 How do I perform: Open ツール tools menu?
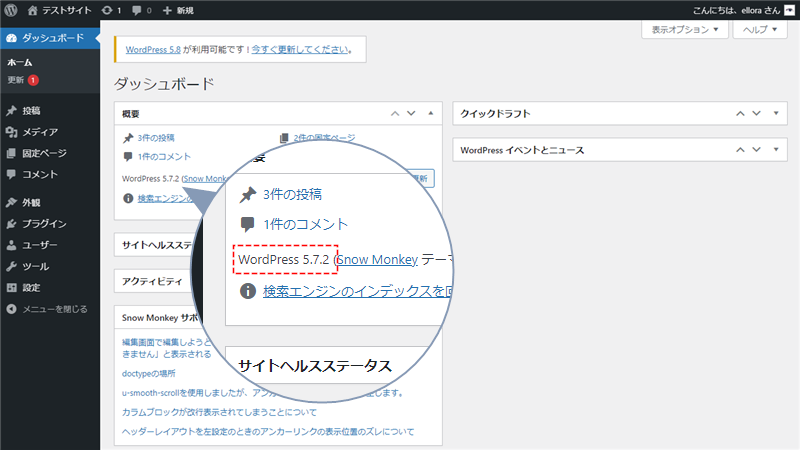[x=50, y=266]
